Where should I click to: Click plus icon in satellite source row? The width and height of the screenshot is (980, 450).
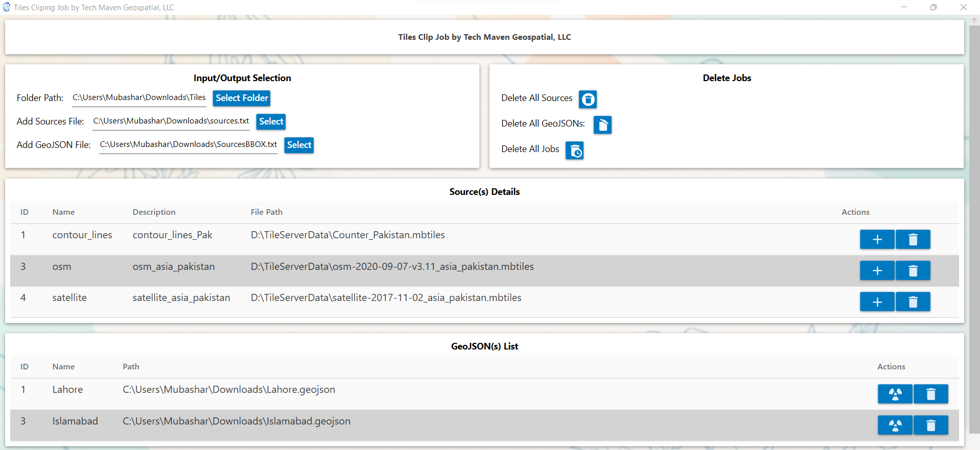pos(877,302)
